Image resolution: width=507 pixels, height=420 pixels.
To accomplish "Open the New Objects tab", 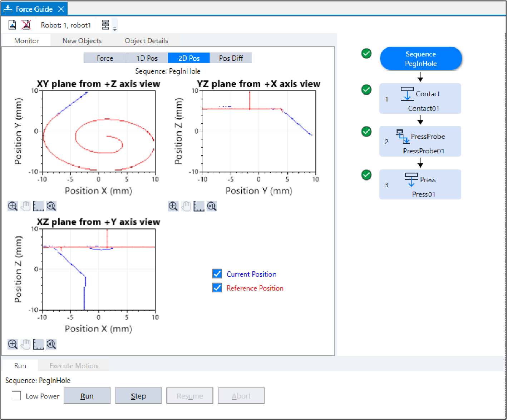I will (x=82, y=41).
